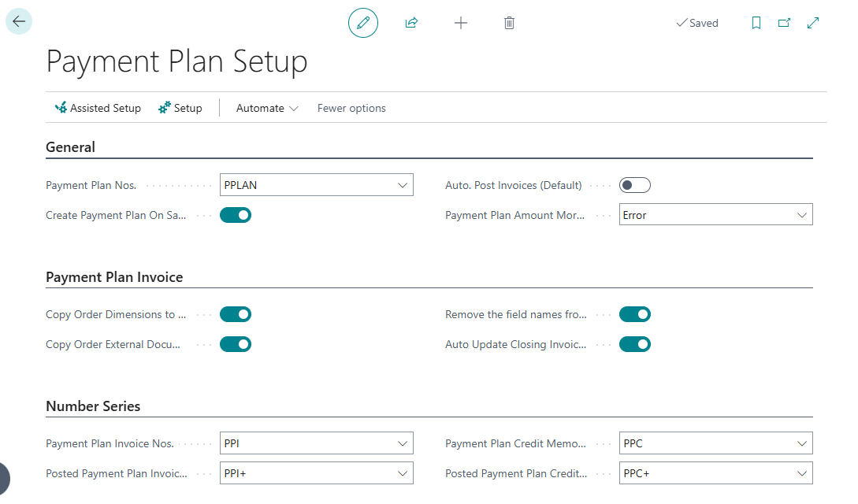Toggle off Auto Update Closing Invoice switch
Viewport: 858px width, 504px height.
click(x=635, y=344)
